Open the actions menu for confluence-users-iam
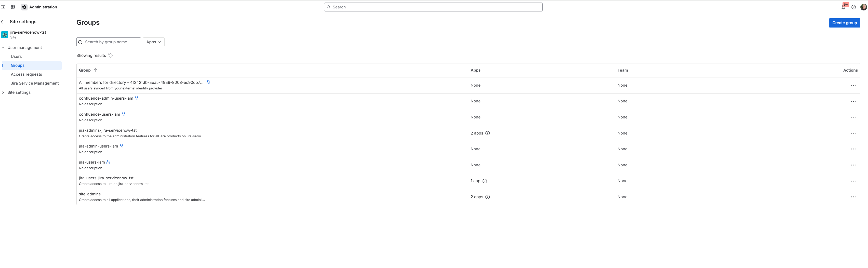The width and height of the screenshot is (868, 268). [x=853, y=117]
